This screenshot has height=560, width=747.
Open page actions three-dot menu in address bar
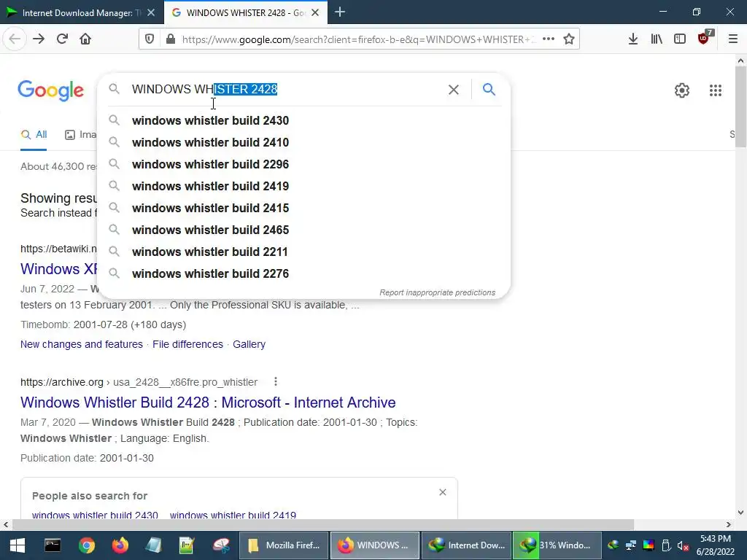click(x=549, y=39)
